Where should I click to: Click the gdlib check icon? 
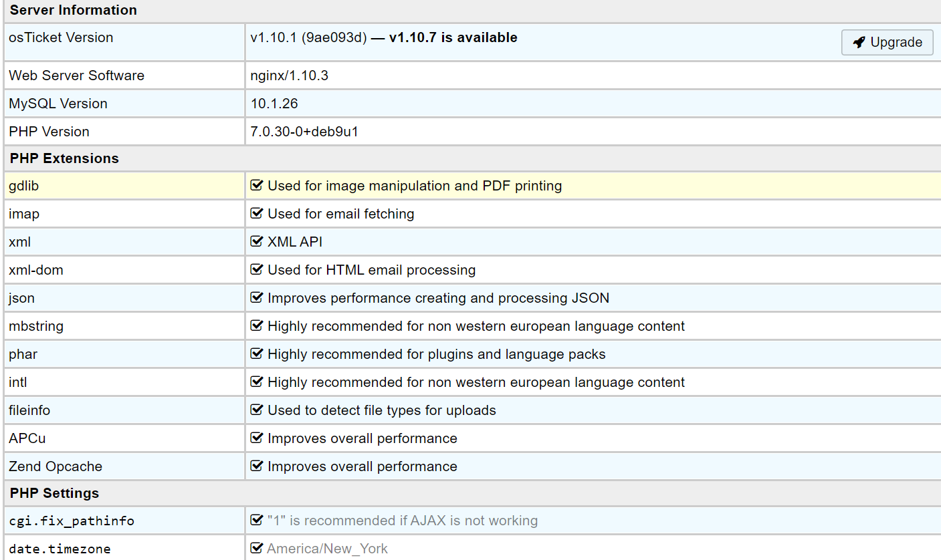(x=256, y=185)
